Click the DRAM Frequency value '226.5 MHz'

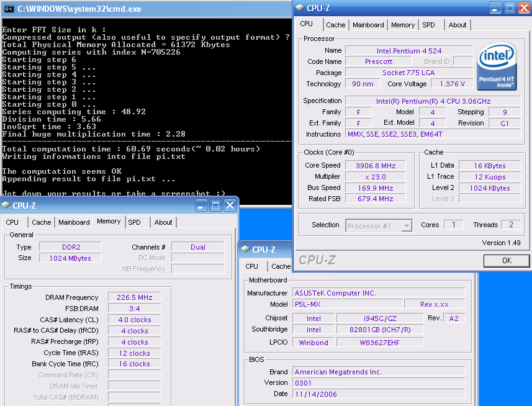(134, 297)
